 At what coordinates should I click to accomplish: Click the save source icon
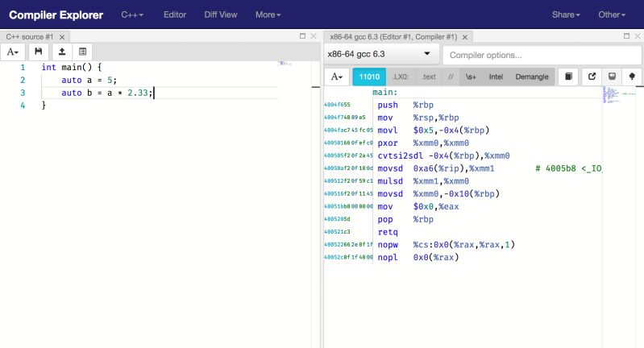pyautogui.click(x=38, y=52)
